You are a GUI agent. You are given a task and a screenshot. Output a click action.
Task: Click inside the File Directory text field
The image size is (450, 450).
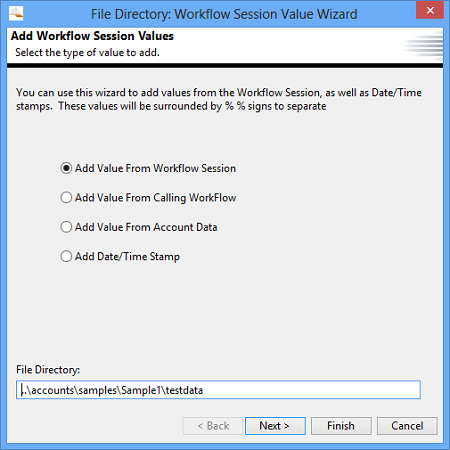218,390
